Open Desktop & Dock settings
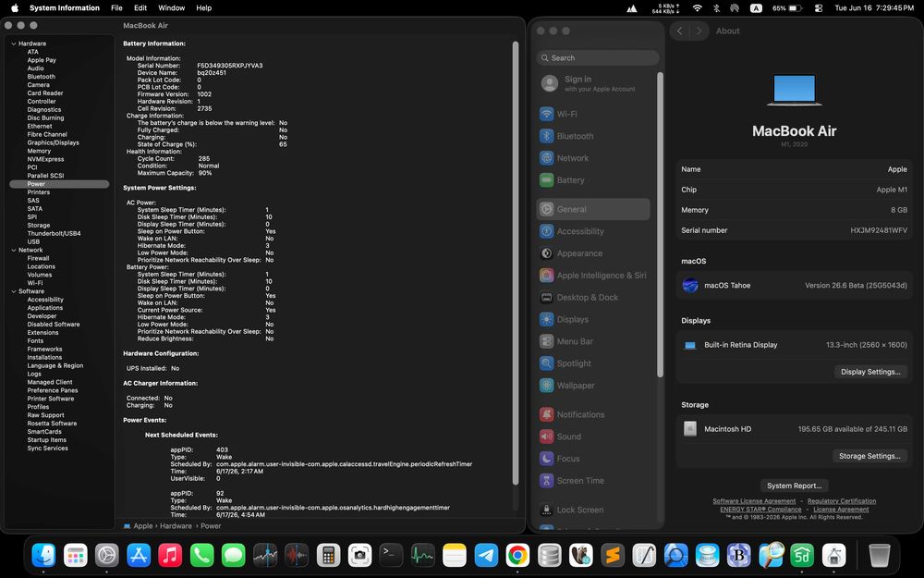 pos(593,297)
